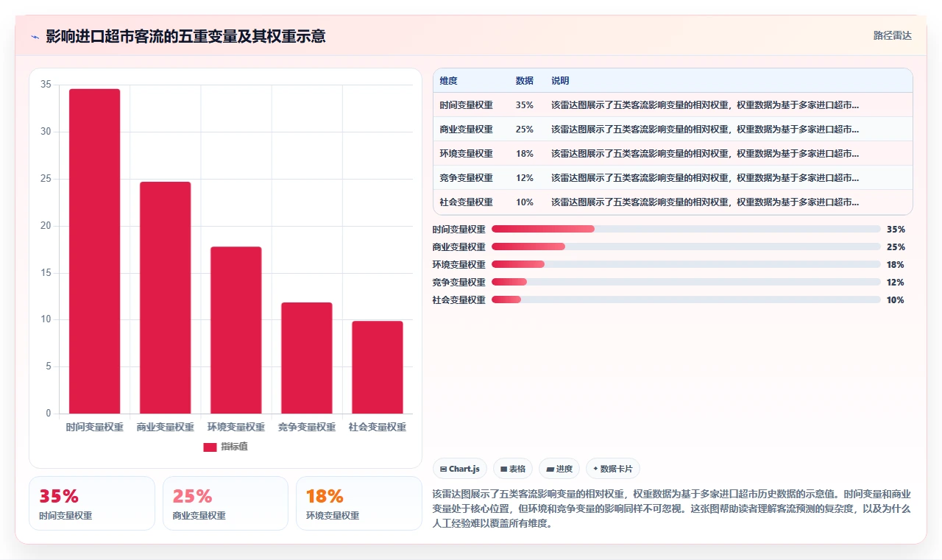
Task: Open the 25% 商业变量权重 data card
Action: coord(225,503)
